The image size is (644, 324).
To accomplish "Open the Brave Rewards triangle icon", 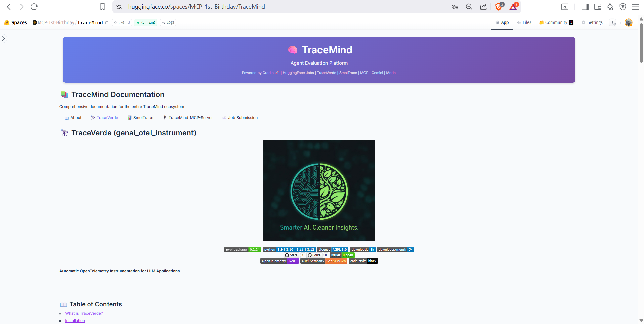I will tap(513, 6).
